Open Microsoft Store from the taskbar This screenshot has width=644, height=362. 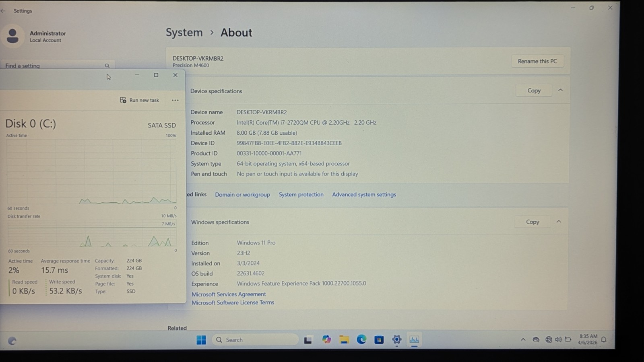379,340
